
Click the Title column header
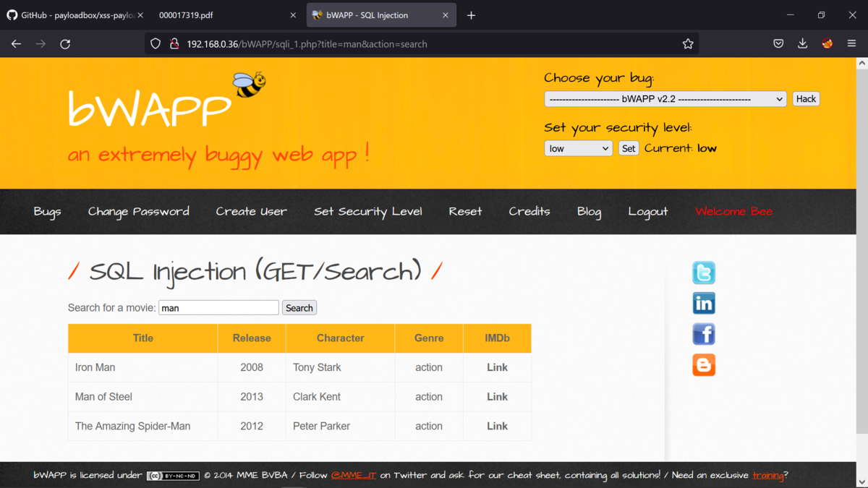point(143,338)
